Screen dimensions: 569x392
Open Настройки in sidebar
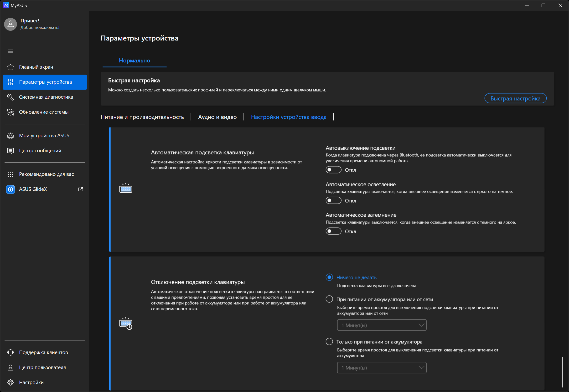coord(45,382)
